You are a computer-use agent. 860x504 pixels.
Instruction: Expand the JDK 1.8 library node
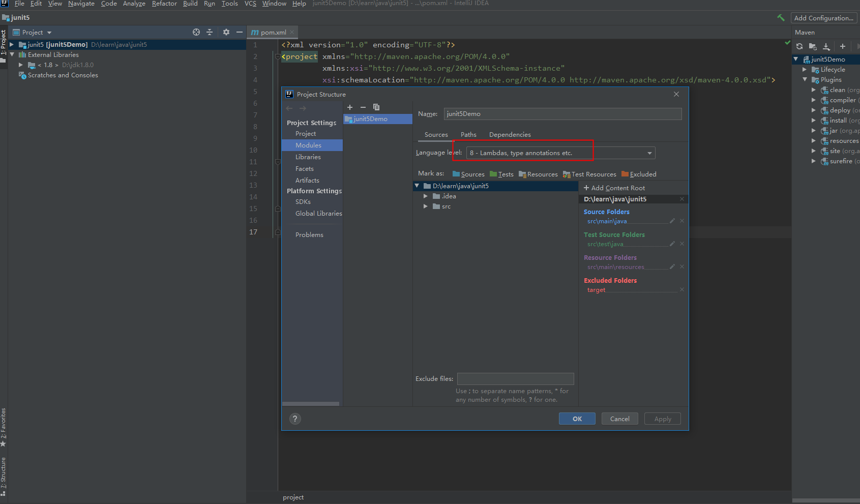point(21,65)
